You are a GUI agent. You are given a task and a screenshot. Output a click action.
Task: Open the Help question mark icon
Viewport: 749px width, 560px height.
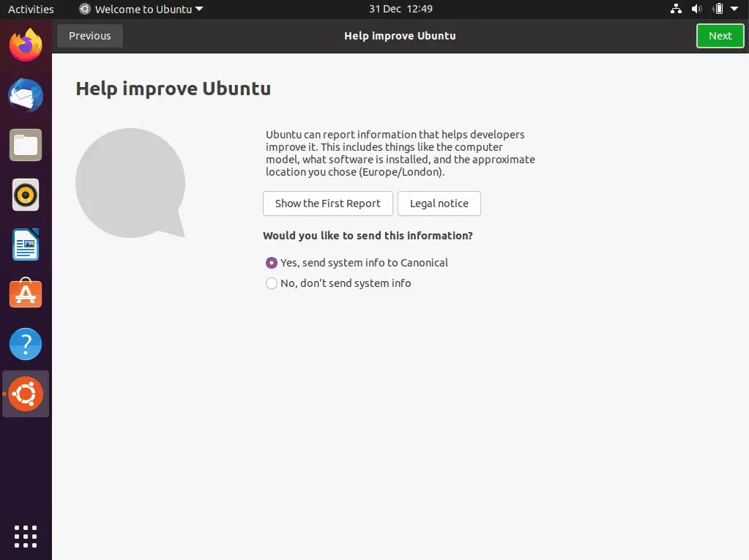coord(26,344)
